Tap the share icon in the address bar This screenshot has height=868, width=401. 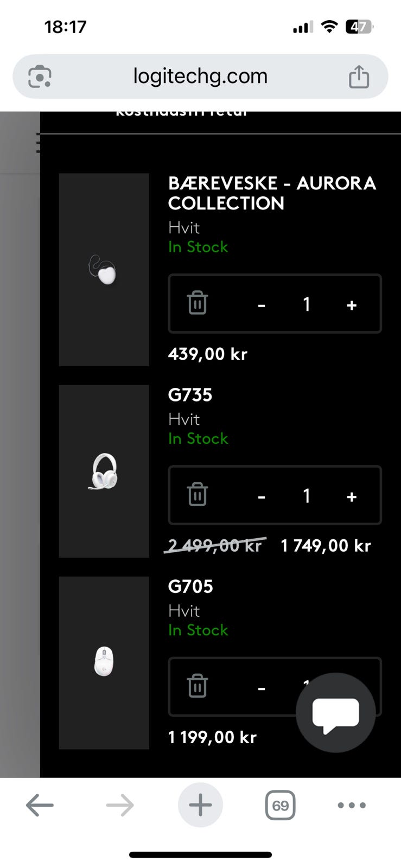point(359,76)
